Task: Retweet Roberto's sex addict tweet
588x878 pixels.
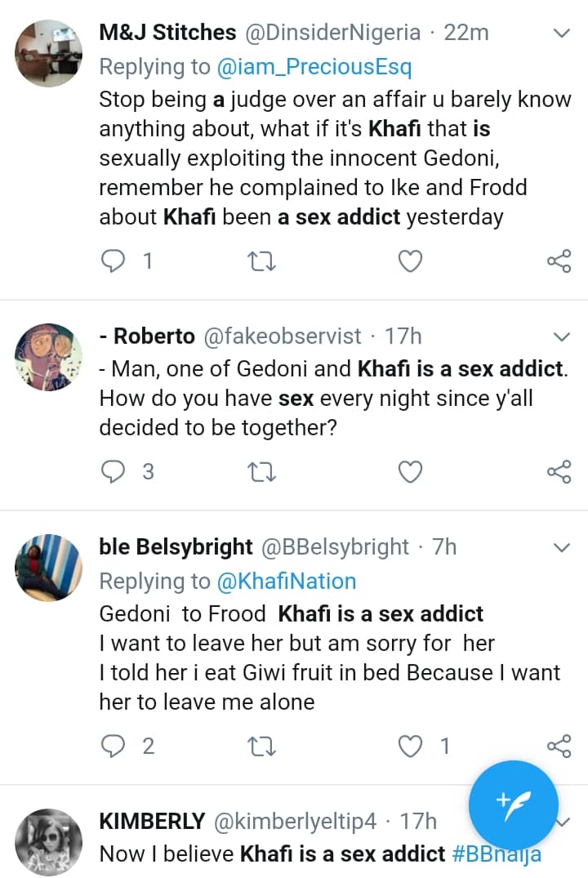Action: 262,472
